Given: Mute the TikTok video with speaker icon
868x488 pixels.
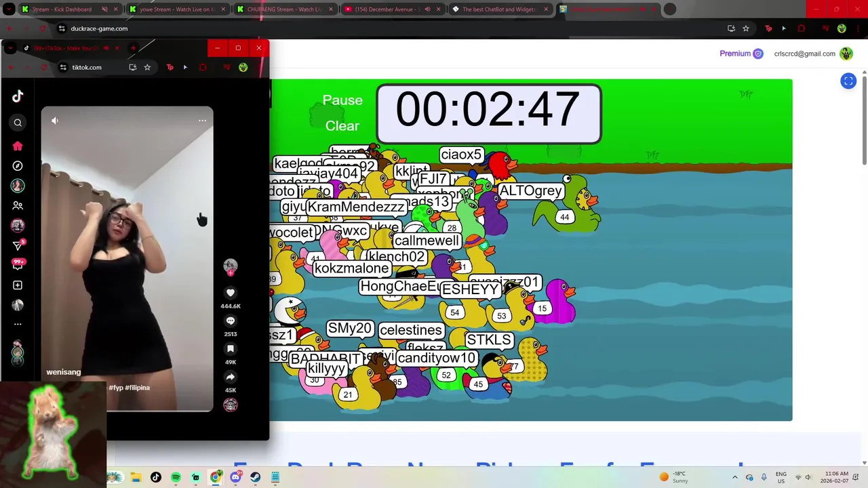Looking at the screenshot, I should click(55, 121).
